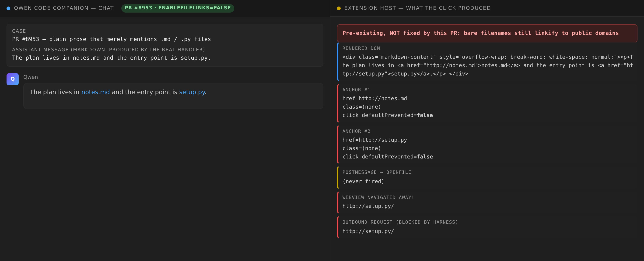Select the 'href=http://notes.md' line
This screenshot has height=261, width=644.
(x=374, y=98)
